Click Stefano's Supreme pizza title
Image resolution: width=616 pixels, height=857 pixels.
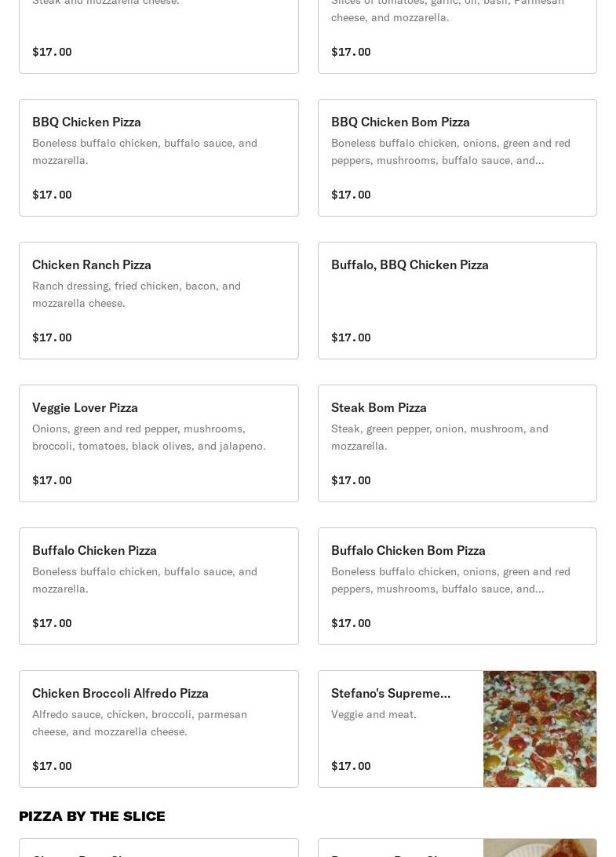[391, 693]
